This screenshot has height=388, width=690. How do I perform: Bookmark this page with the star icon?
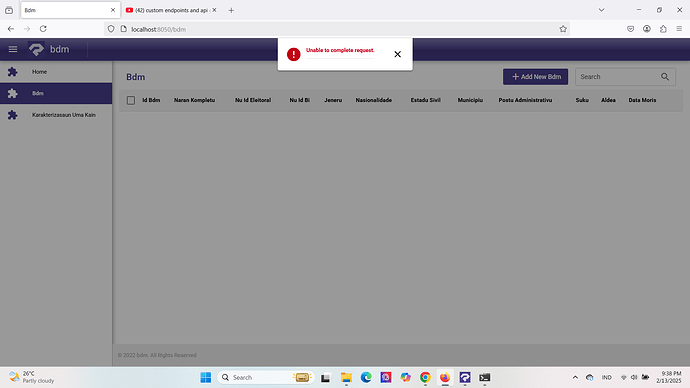tap(563, 29)
